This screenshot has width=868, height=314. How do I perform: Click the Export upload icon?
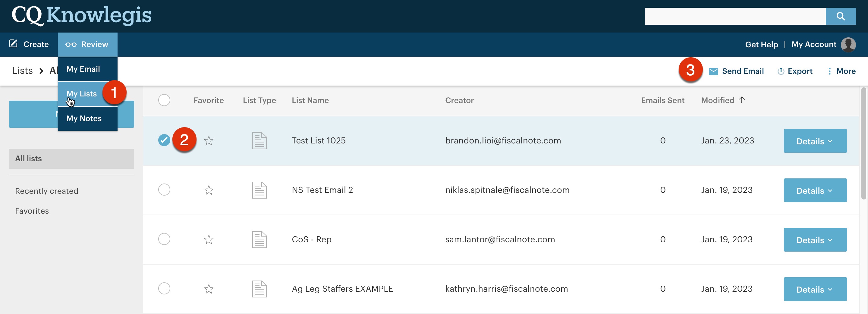pyautogui.click(x=780, y=71)
